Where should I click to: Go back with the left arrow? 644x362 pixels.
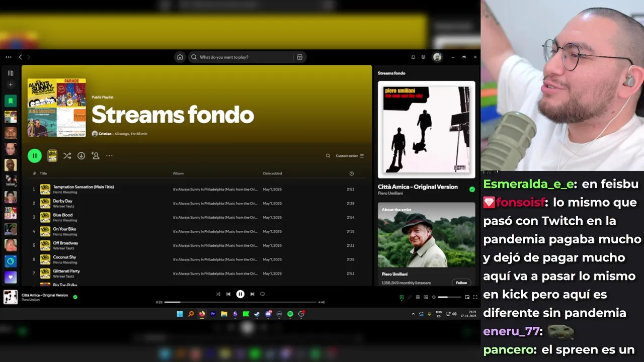tap(20, 57)
